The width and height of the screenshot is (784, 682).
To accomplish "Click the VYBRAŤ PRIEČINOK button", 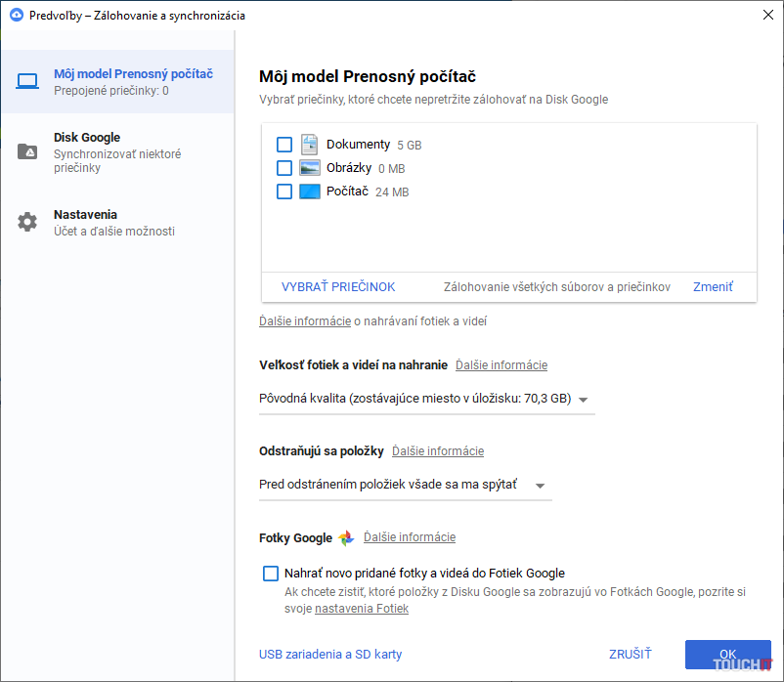I will (x=338, y=287).
